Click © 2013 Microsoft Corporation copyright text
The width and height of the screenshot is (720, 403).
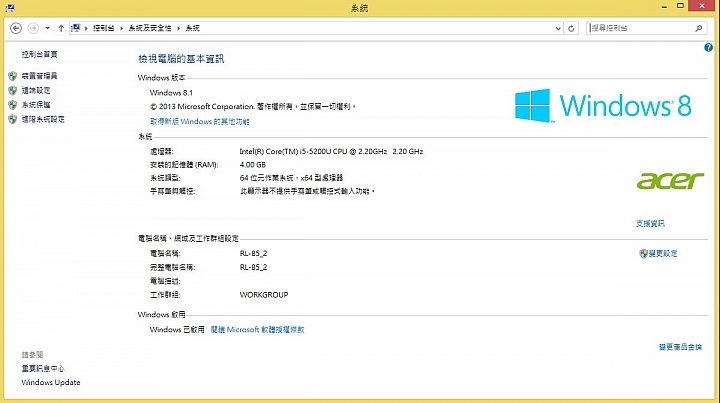(253, 106)
